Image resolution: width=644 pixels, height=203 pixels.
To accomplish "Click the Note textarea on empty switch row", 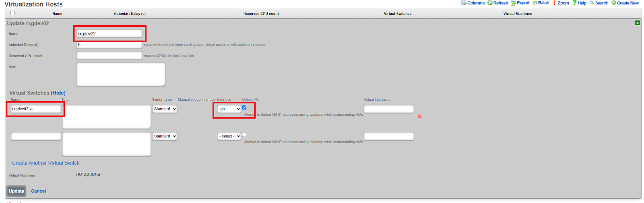I will tap(107, 144).
